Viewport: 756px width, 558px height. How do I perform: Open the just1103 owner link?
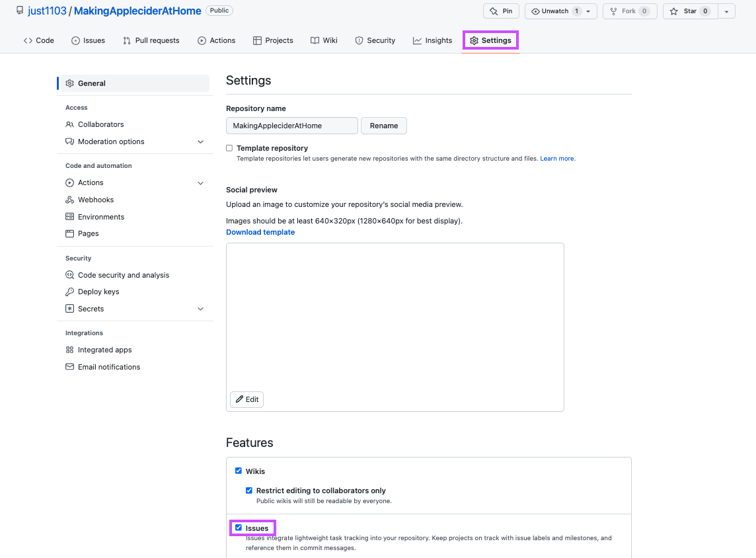click(48, 11)
